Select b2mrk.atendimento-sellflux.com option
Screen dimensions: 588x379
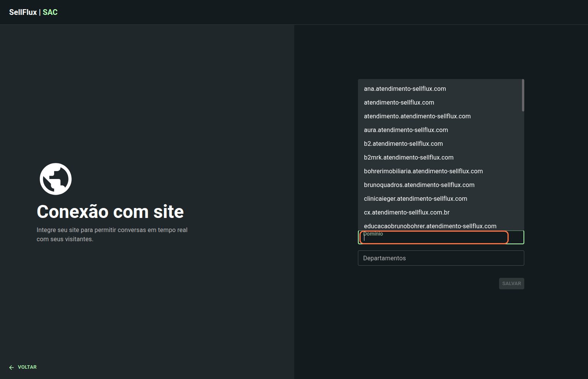point(409,158)
